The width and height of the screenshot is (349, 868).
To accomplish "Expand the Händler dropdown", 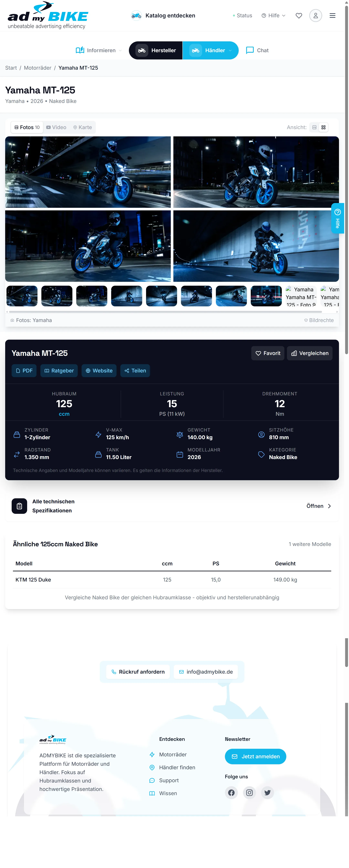I will point(210,50).
